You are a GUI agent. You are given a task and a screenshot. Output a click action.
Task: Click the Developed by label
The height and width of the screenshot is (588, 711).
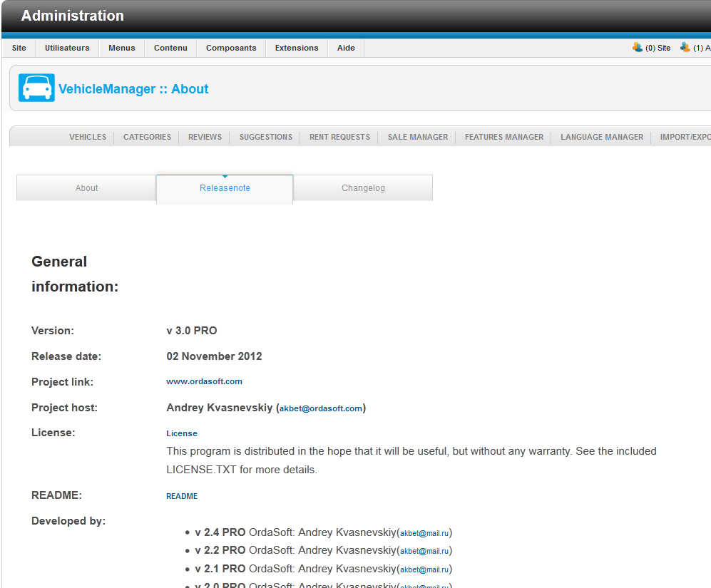coord(68,521)
